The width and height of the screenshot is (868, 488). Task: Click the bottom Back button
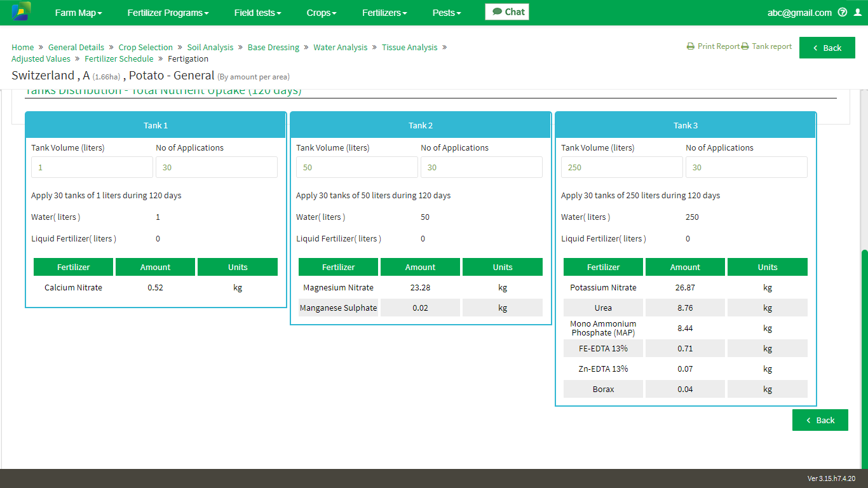(820, 420)
